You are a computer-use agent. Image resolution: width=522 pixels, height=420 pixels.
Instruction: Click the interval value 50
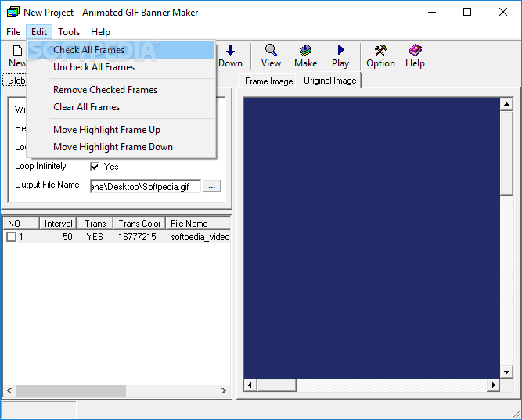(x=67, y=237)
